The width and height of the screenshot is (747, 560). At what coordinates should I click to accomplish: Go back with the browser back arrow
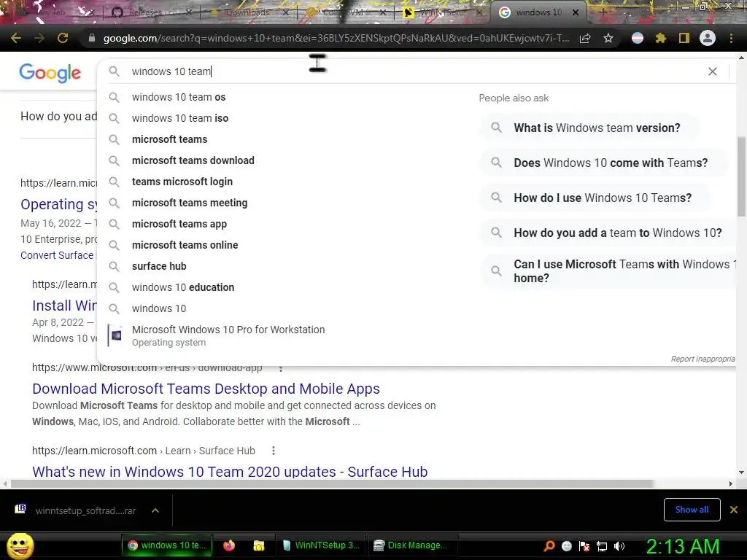tap(16, 38)
